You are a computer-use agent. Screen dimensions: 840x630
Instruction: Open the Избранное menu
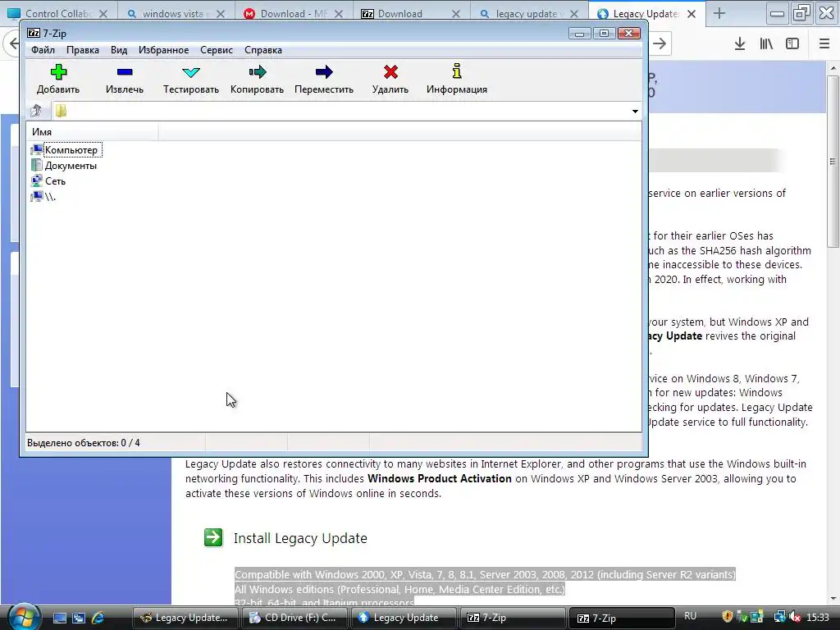pyautogui.click(x=163, y=50)
